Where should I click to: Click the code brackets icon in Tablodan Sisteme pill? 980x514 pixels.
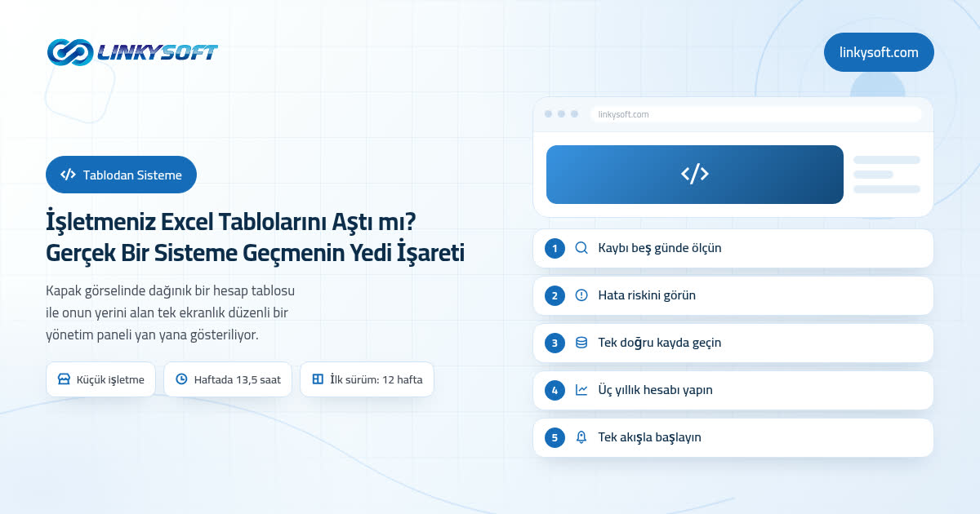(69, 175)
